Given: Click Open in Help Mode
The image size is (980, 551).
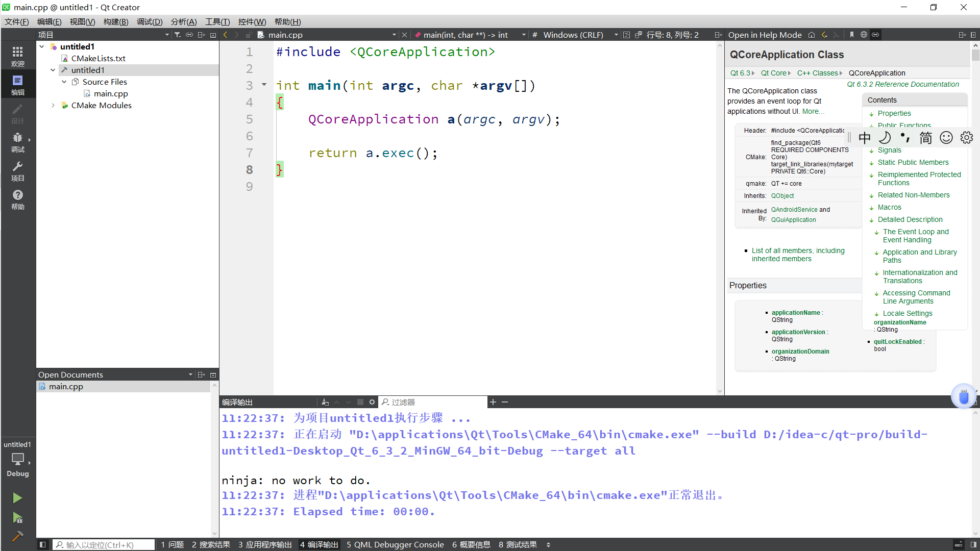Looking at the screenshot, I should (765, 35).
